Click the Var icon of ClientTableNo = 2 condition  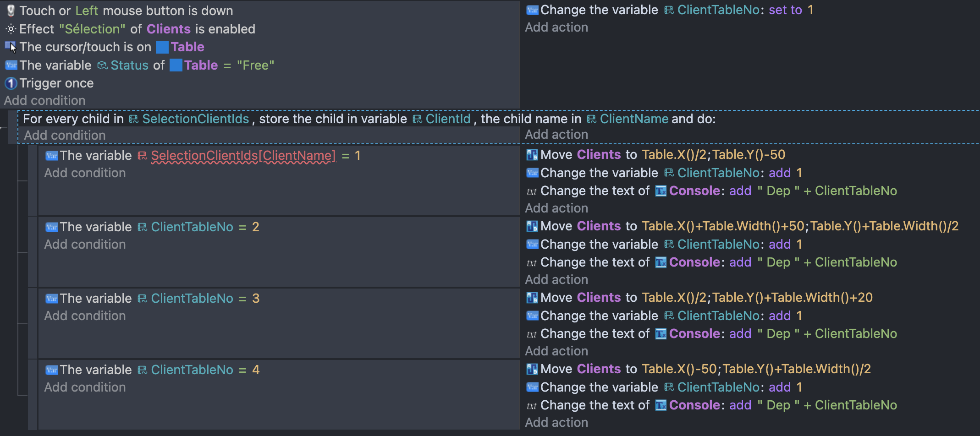pyautogui.click(x=51, y=227)
